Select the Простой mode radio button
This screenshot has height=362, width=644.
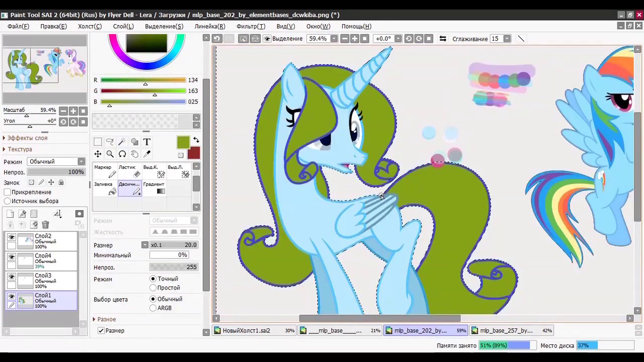tap(153, 288)
